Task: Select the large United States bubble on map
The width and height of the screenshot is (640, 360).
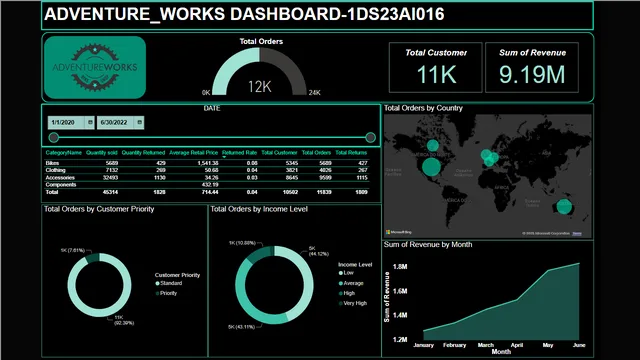Action: point(431,167)
